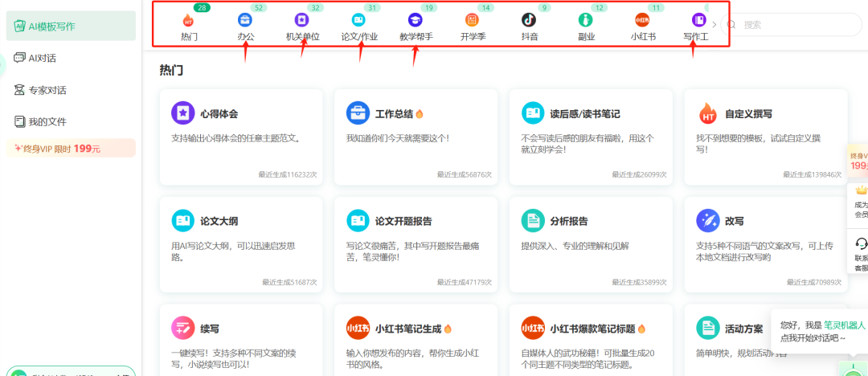Click the 改写 feather pen icon
Viewport: 868px width, 376px height.
[707, 220]
